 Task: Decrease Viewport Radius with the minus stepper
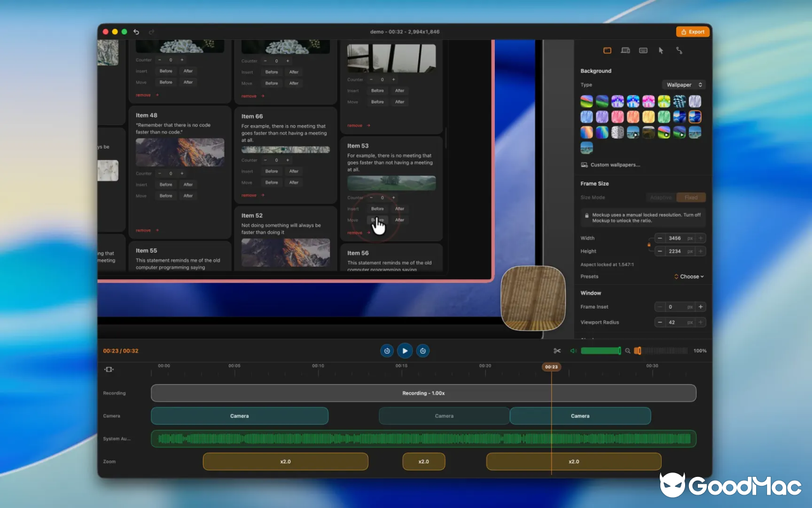pyautogui.click(x=660, y=322)
